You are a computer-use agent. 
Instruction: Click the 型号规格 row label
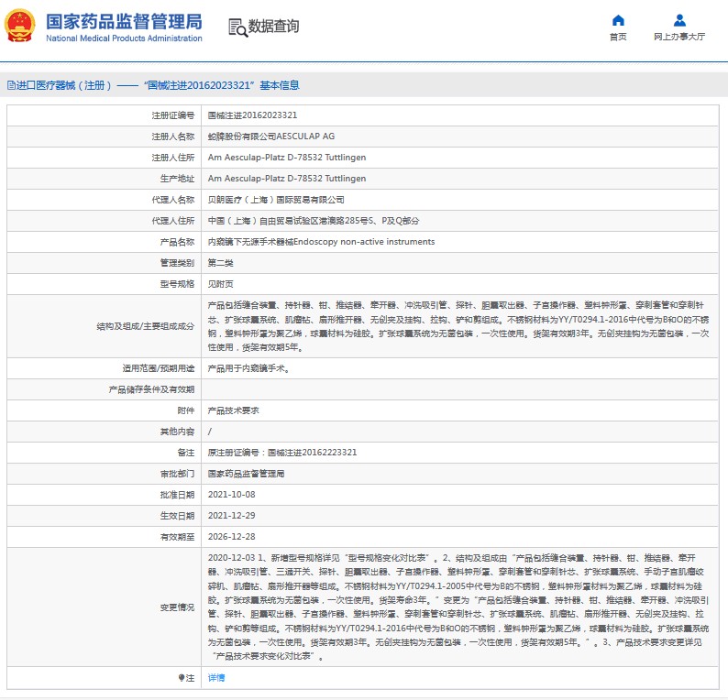(177, 284)
